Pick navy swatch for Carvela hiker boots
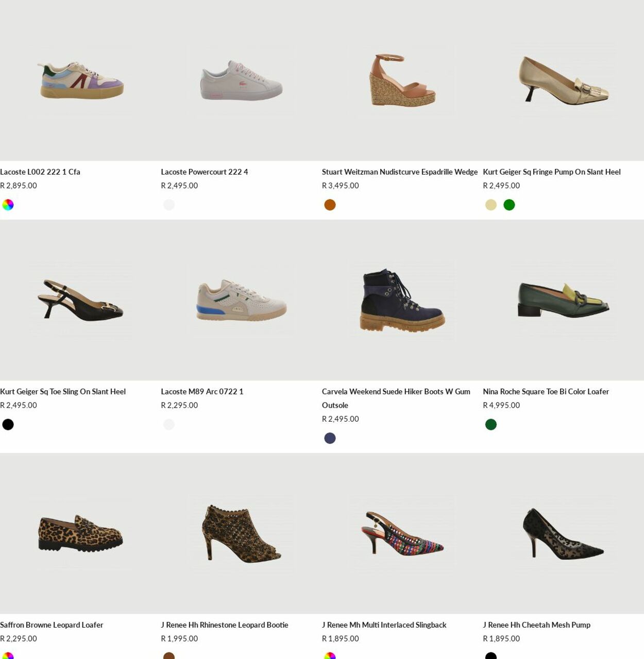 [x=330, y=438]
